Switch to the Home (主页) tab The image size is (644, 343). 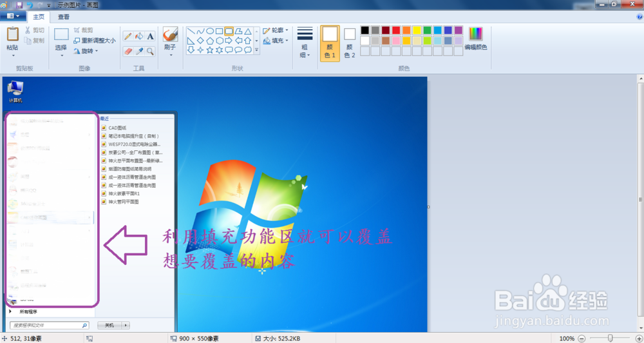coord(39,17)
